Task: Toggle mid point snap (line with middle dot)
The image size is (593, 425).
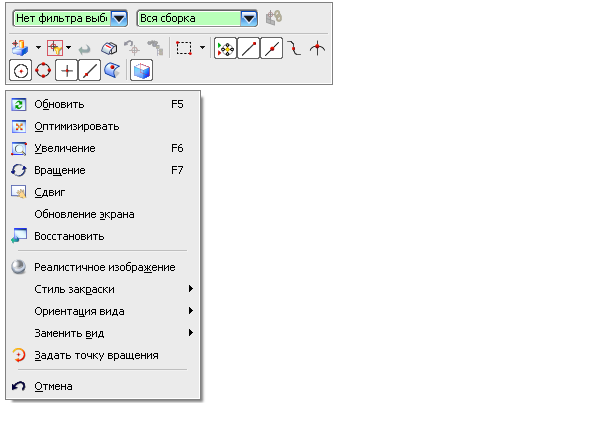Action: click(272, 48)
